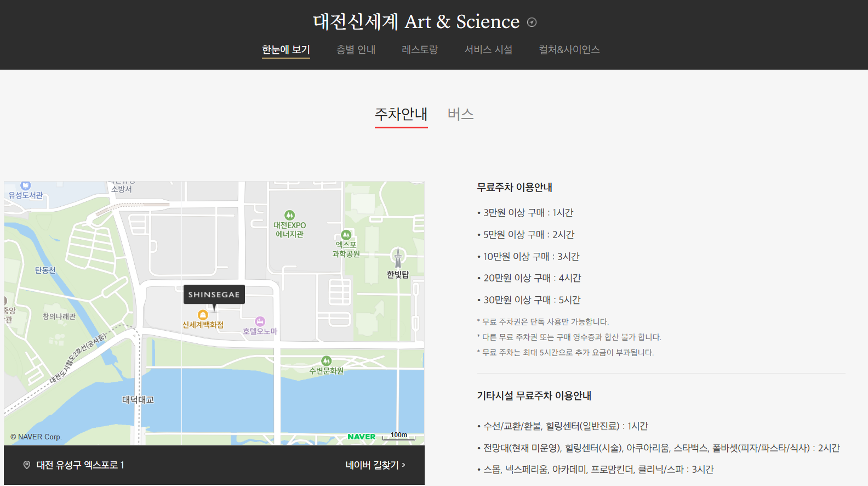Click the 20만원 이상 구매 : 4시간 line
Screen dimensions: 868x486
click(x=529, y=278)
